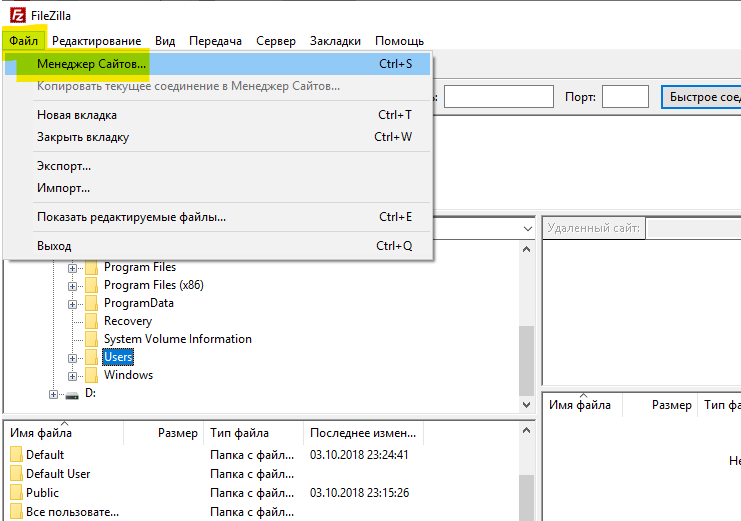Click the Public folder icon
Screen dimensions: 741x521
(16, 492)
